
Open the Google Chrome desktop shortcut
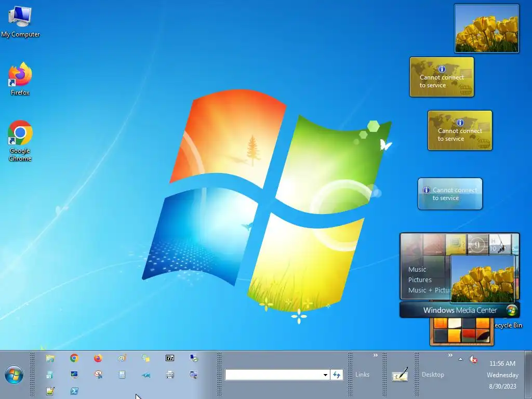click(x=20, y=140)
